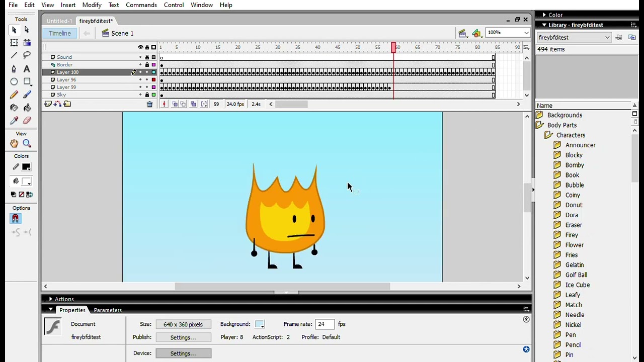Viewport: 644px width, 362px height.
Task: Lock Layer 99
Action: click(x=147, y=87)
